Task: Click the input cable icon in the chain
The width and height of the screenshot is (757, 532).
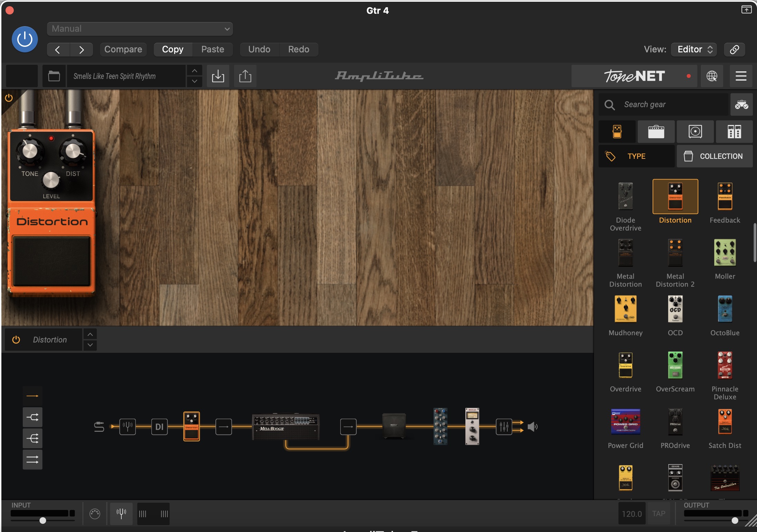Action: tap(99, 427)
